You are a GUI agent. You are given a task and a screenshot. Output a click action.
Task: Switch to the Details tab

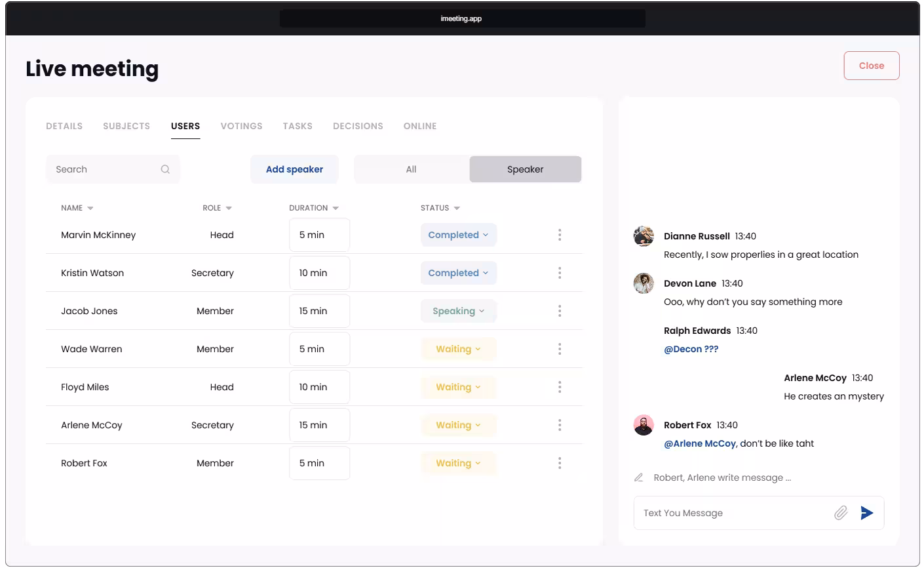tap(64, 126)
